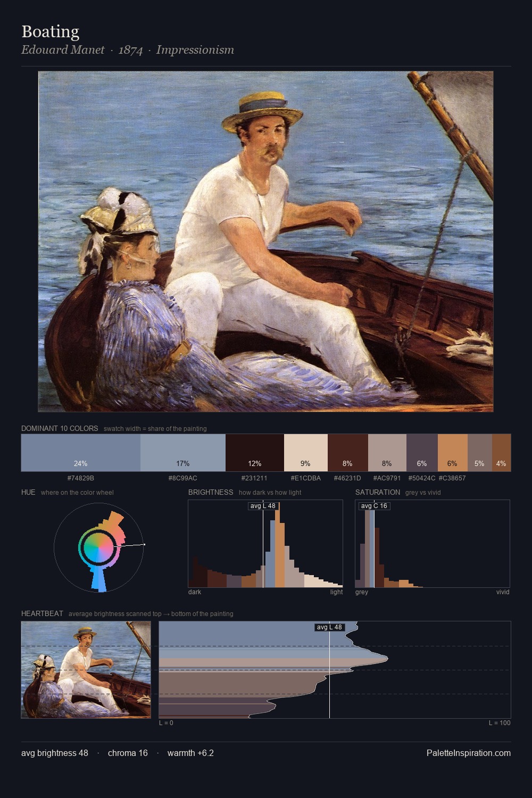Click hex code '#8C99AC' text
The height and width of the screenshot is (798, 532).
[183, 478]
